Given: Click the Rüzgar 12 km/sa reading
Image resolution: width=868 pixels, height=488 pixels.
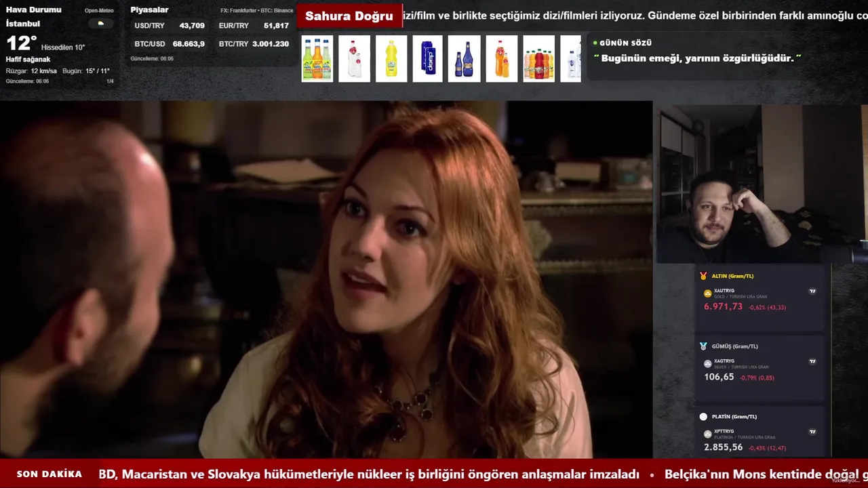Looking at the screenshot, I should coord(31,71).
